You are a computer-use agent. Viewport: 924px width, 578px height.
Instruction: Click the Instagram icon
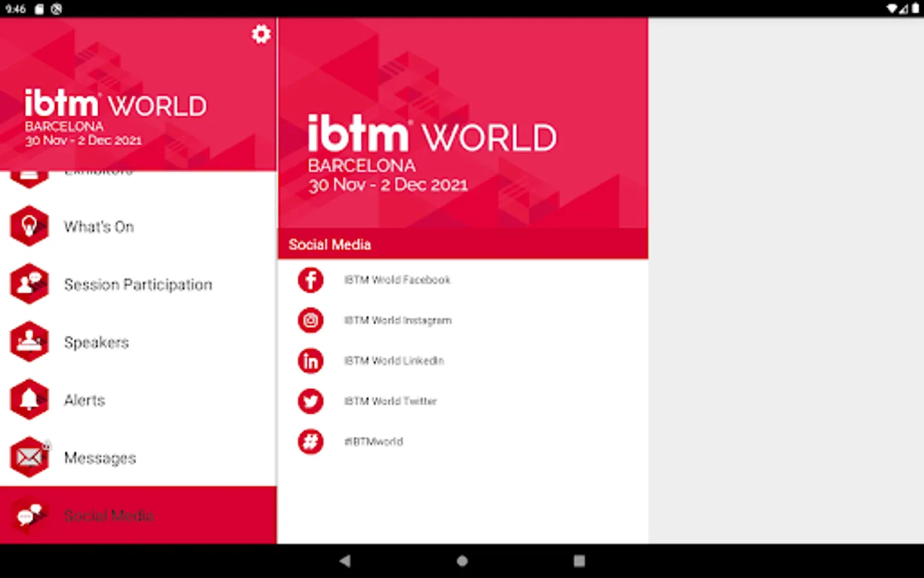pos(311,320)
